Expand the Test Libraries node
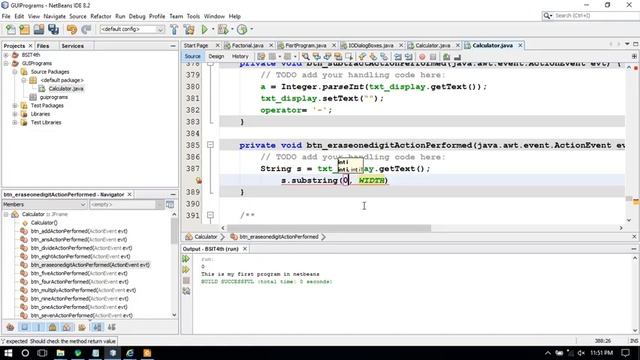640x360 pixels. pos(15,122)
